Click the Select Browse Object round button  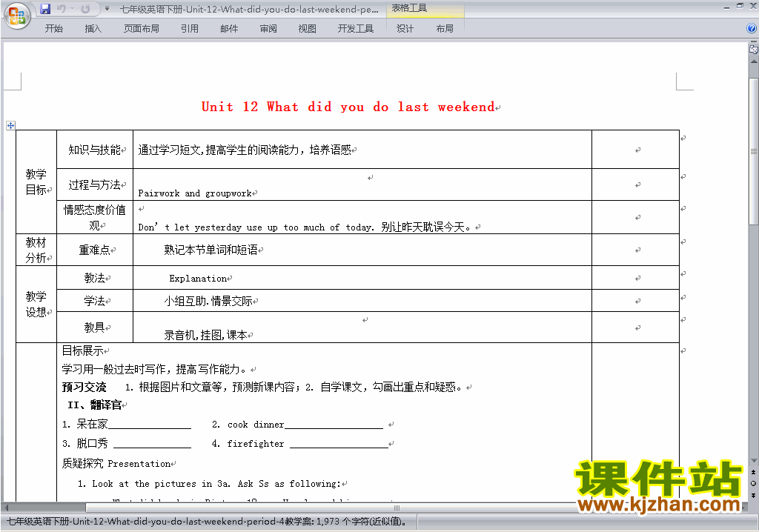click(x=754, y=484)
